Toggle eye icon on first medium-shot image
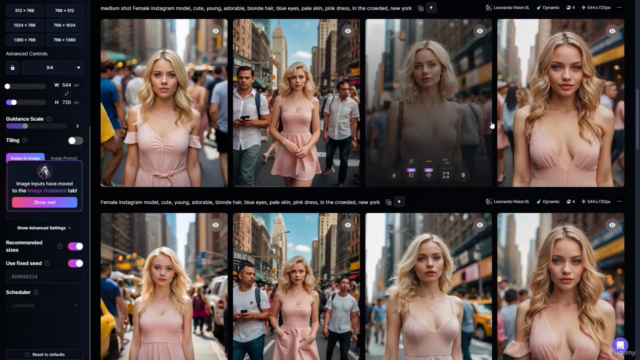640x360 pixels. (x=216, y=31)
